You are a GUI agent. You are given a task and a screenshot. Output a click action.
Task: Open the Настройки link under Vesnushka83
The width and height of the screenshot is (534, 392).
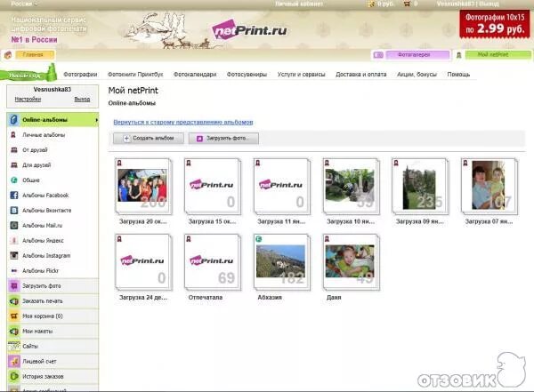pyautogui.click(x=28, y=99)
